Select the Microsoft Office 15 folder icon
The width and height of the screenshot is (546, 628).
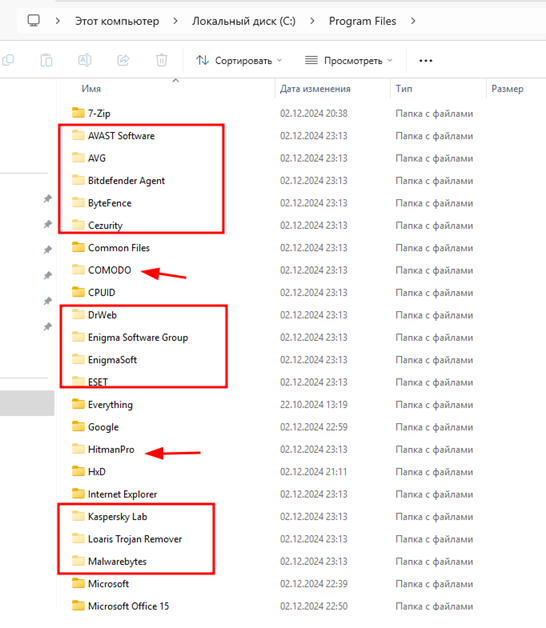click(x=78, y=606)
